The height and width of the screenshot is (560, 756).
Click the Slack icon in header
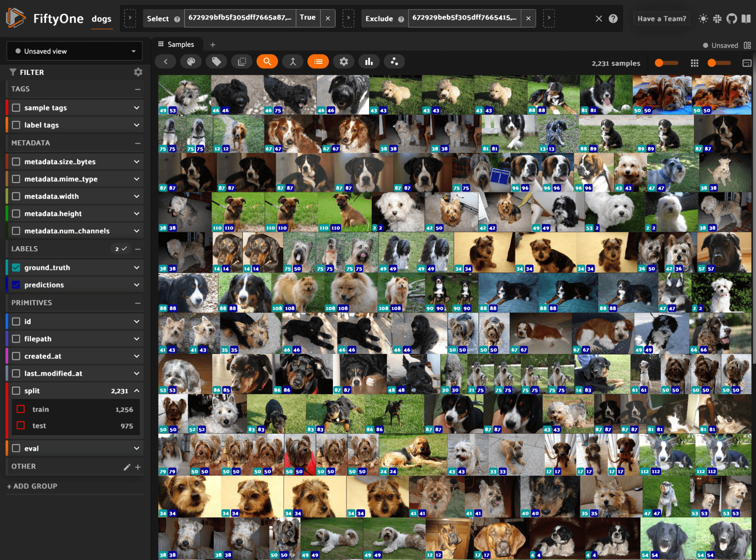(717, 19)
